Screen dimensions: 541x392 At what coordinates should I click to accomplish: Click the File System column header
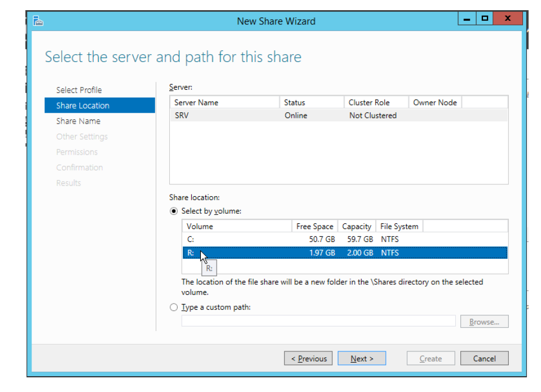point(399,226)
